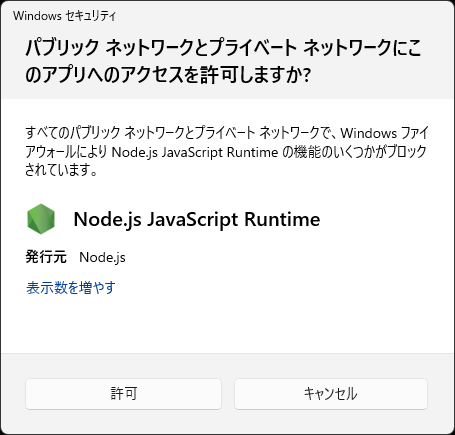Click the word 'JavaScript' in the large app name
This screenshot has width=455, height=435.
[193, 220]
